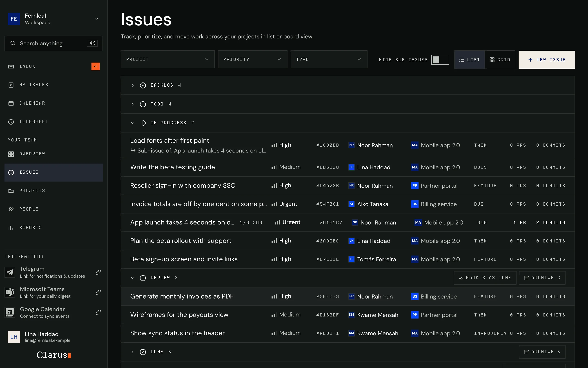Open Inbox in the sidebar

(54, 66)
